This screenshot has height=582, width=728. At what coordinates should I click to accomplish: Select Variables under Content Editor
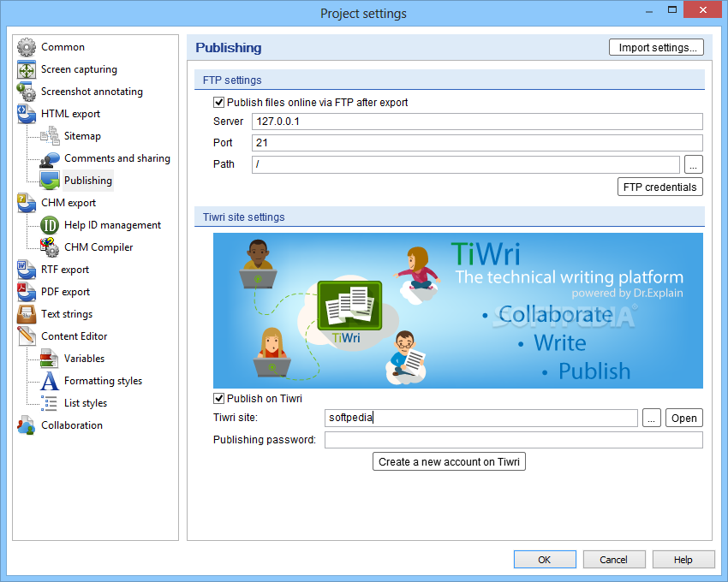pyautogui.click(x=84, y=359)
